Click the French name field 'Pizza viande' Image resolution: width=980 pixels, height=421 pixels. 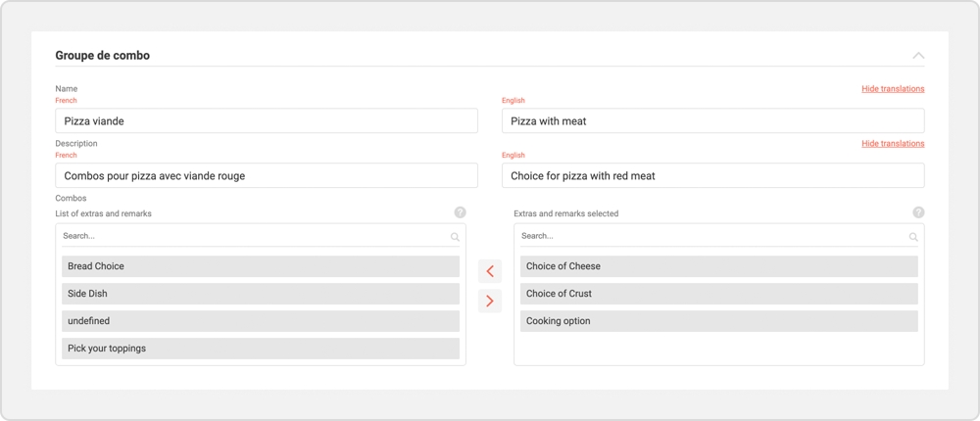click(x=267, y=121)
